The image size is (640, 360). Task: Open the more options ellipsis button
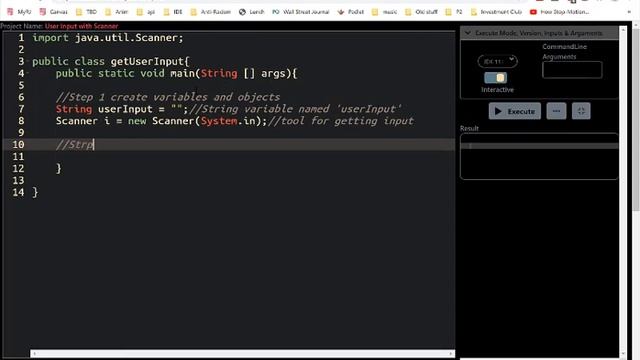[x=556, y=111]
